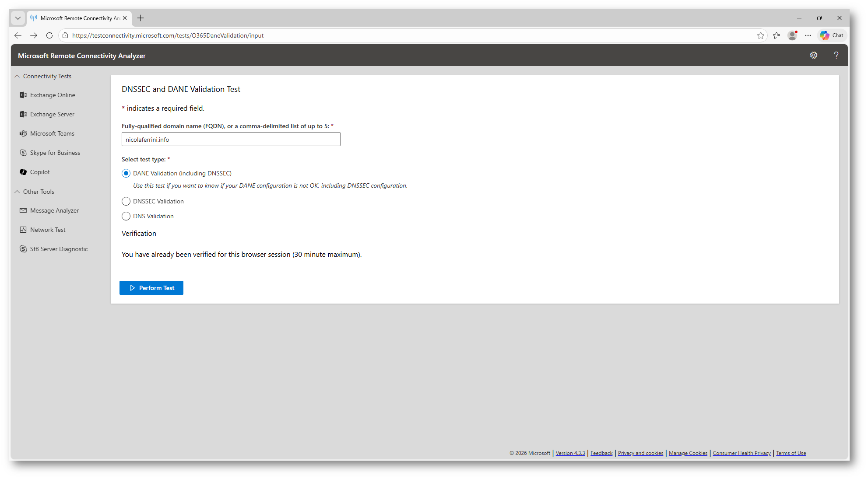The image size is (868, 479).
Task: Click the FQDN domain name input field
Action: click(231, 140)
